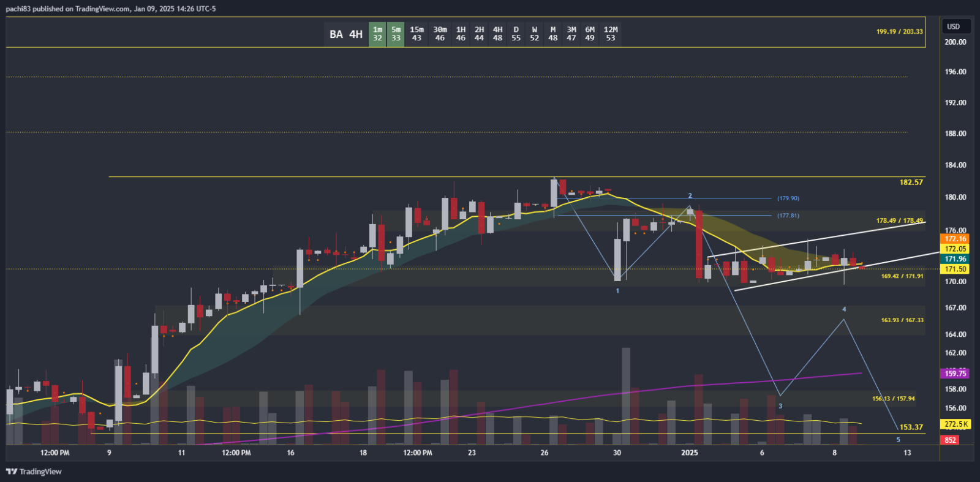Click the 156.13 / 157.94 zone label
This screenshot has width=980, height=482.
(894, 399)
